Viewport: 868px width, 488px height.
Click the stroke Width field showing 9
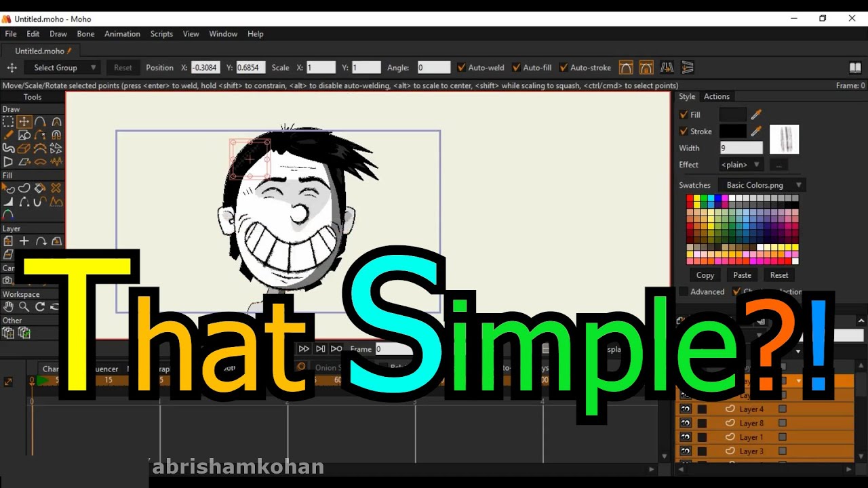(x=742, y=148)
